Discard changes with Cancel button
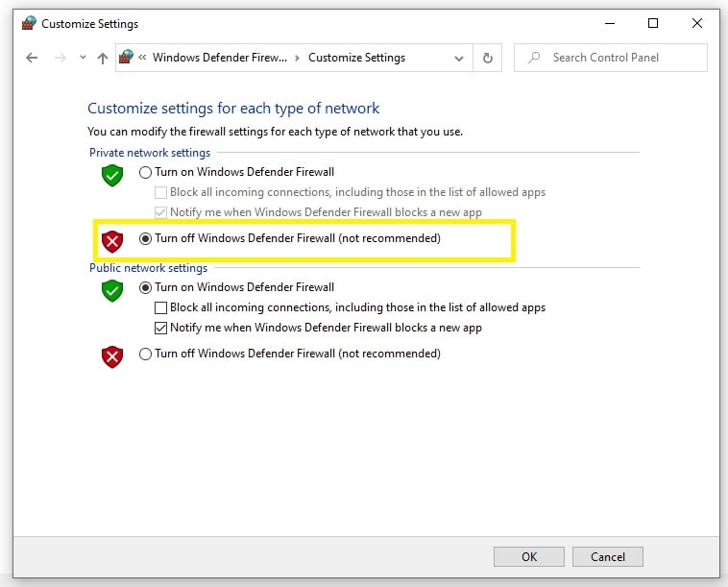 click(607, 556)
